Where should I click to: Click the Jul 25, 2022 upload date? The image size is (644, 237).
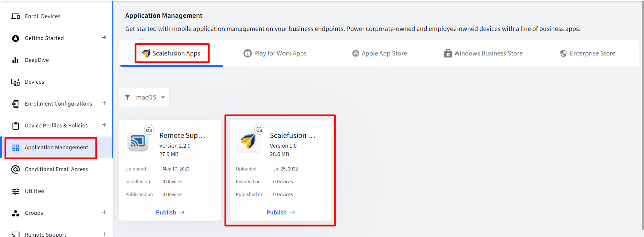pos(286,169)
